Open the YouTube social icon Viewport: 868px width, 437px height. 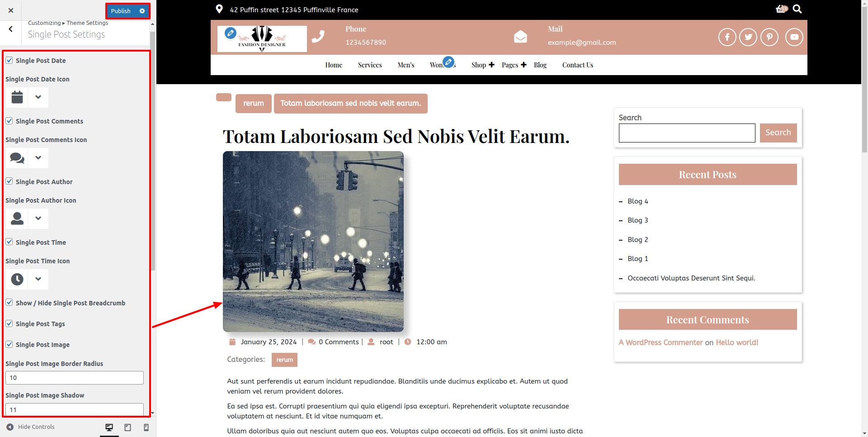point(794,37)
